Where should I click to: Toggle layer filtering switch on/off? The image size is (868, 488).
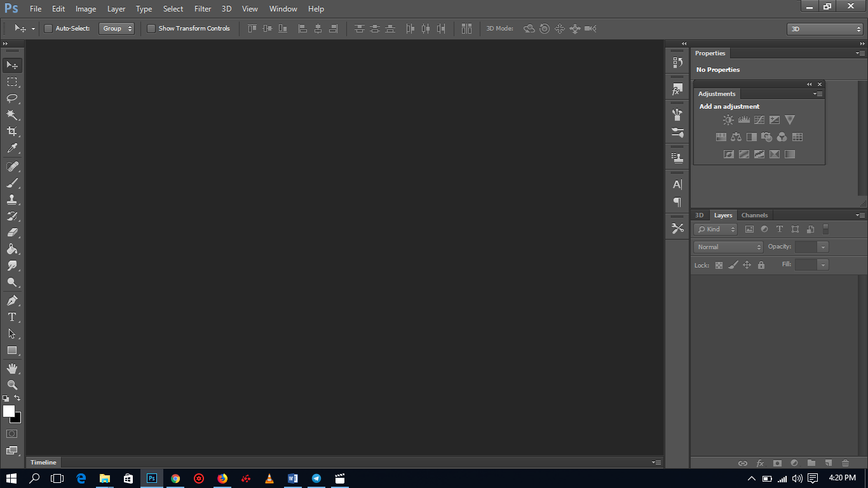pos(825,229)
